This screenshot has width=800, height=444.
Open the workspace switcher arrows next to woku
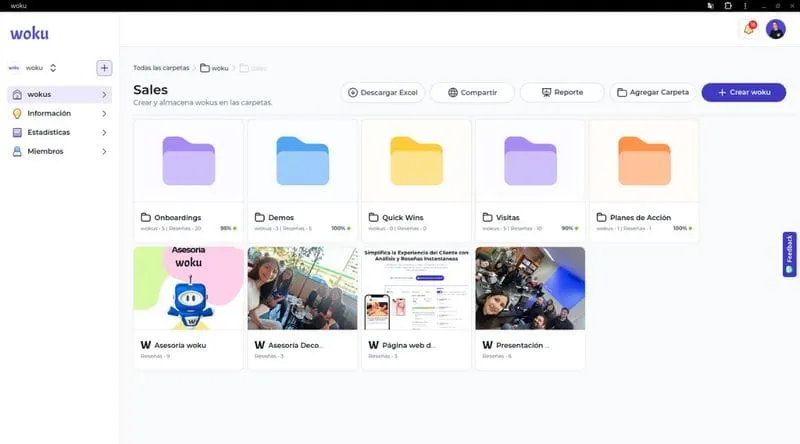(53, 68)
